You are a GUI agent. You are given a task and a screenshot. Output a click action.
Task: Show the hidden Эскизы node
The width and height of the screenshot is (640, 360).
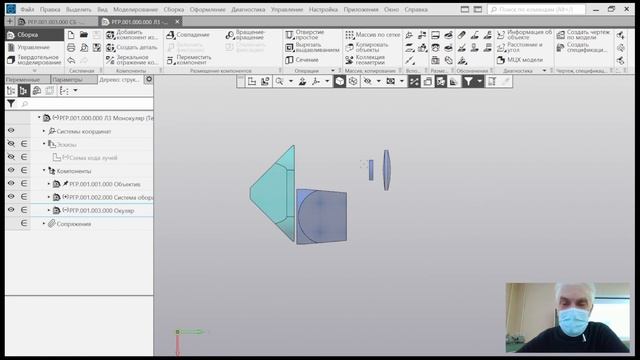coord(11,144)
